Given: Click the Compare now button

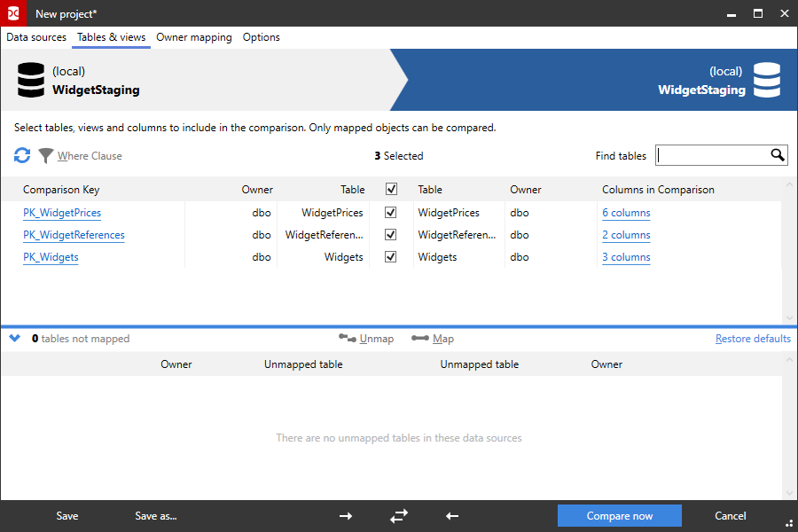Looking at the screenshot, I should (x=619, y=515).
